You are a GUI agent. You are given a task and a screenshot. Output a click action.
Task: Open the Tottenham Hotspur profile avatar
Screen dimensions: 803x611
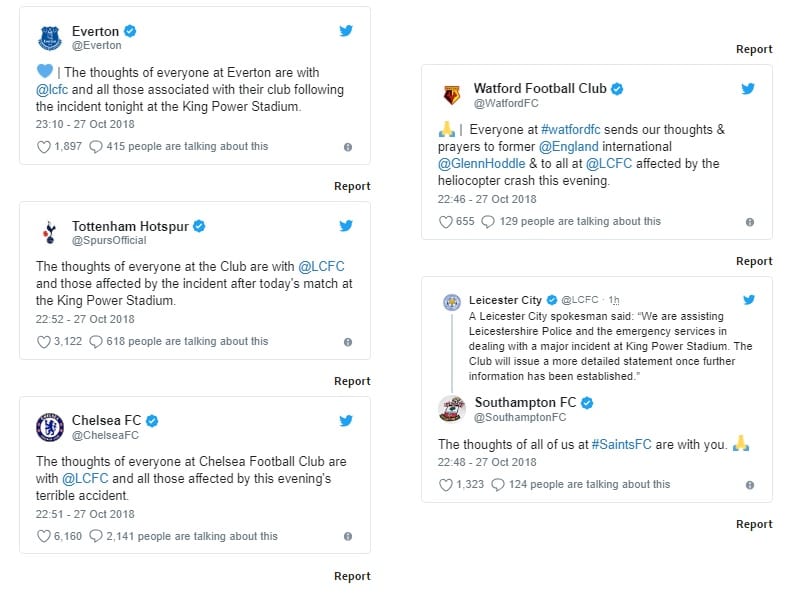(x=50, y=233)
